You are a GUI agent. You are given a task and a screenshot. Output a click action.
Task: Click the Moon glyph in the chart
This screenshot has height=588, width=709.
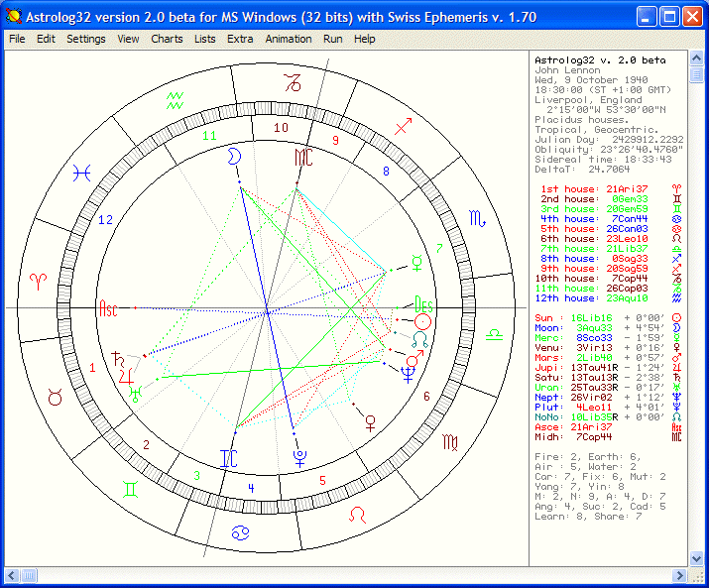[234, 156]
